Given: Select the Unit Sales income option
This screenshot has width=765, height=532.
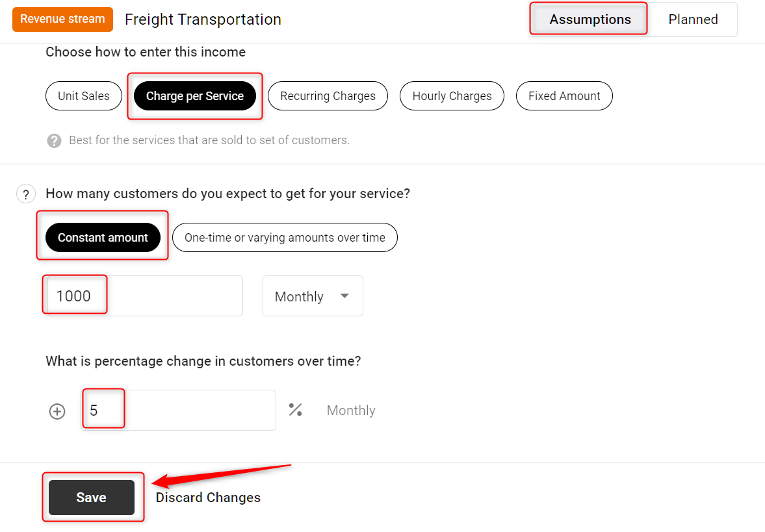Looking at the screenshot, I should pos(84,96).
